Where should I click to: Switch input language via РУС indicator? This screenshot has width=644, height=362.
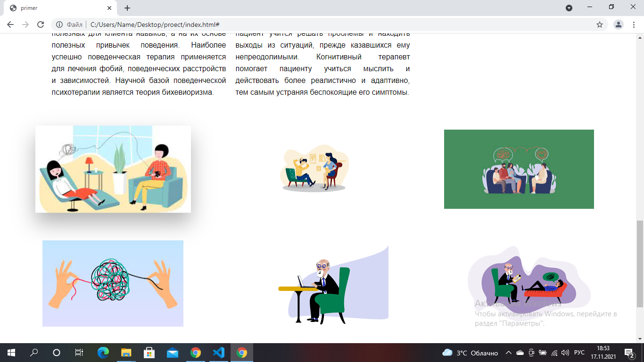tap(579, 353)
